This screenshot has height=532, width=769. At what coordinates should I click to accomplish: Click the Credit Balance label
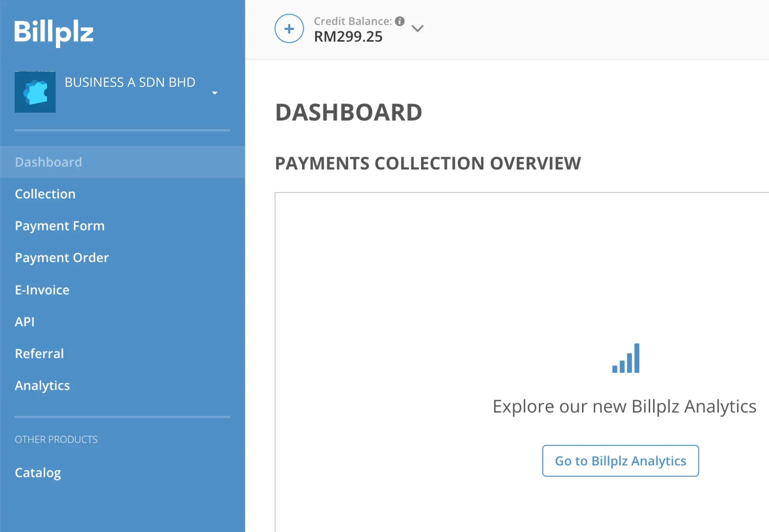tap(353, 21)
